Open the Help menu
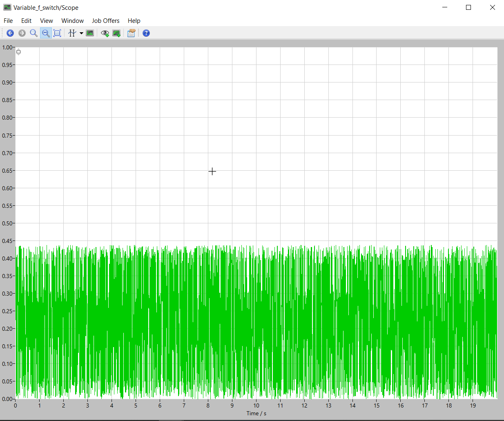The height and width of the screenshot is (421, 504). (134, 21)
